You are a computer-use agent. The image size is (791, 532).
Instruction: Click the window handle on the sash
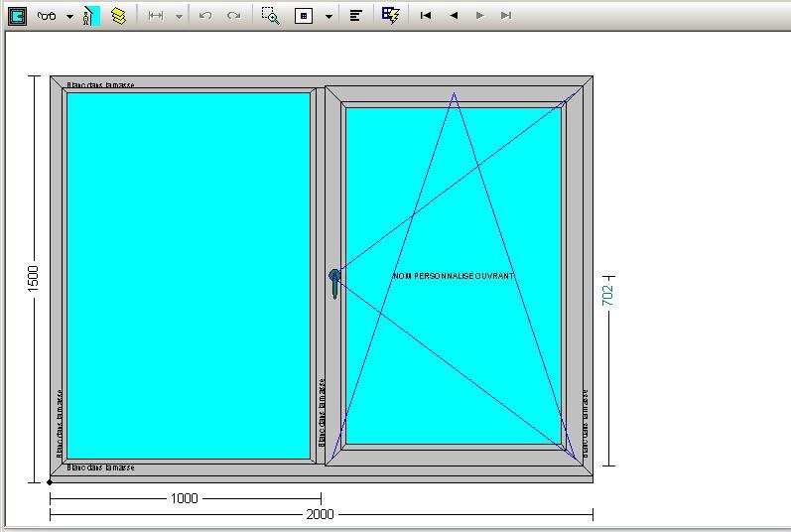point(335,284)
